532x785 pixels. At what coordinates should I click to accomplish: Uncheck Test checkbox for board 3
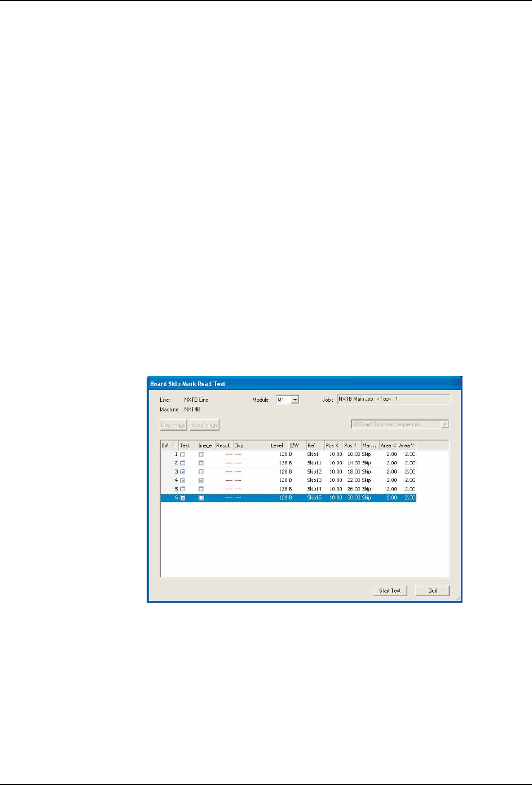click(183, 472)
